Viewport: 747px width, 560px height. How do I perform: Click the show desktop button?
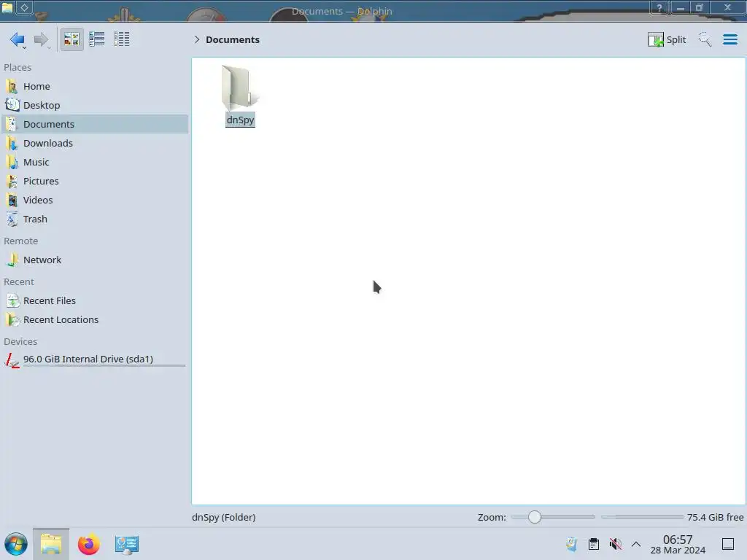728,544
